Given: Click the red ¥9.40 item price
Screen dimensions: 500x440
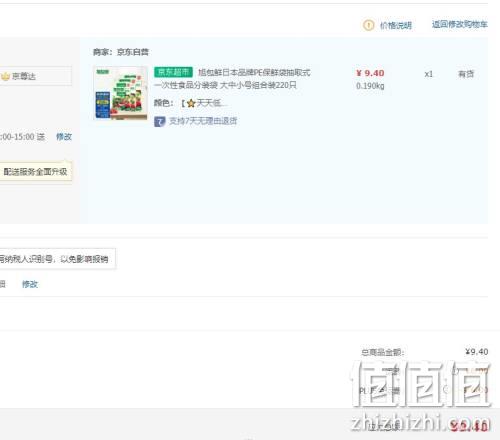Looking at the screenshot, I should click(x=370, y=73).
